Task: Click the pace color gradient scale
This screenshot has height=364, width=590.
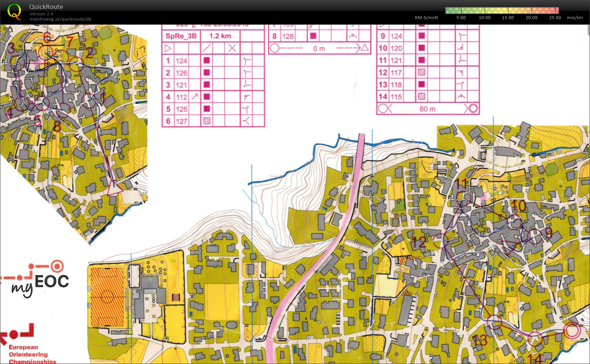Action: 502,10
